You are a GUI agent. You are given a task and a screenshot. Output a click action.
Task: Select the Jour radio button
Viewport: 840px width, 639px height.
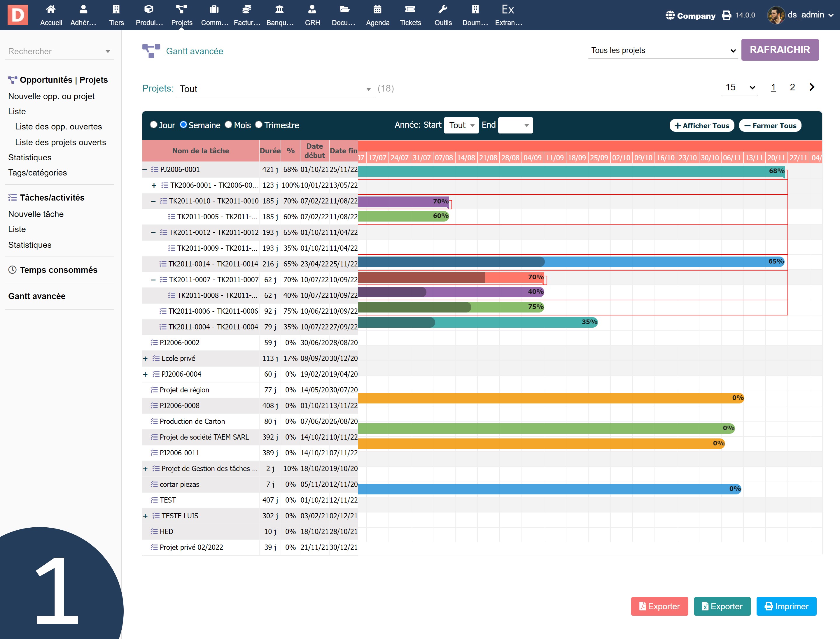154,125
